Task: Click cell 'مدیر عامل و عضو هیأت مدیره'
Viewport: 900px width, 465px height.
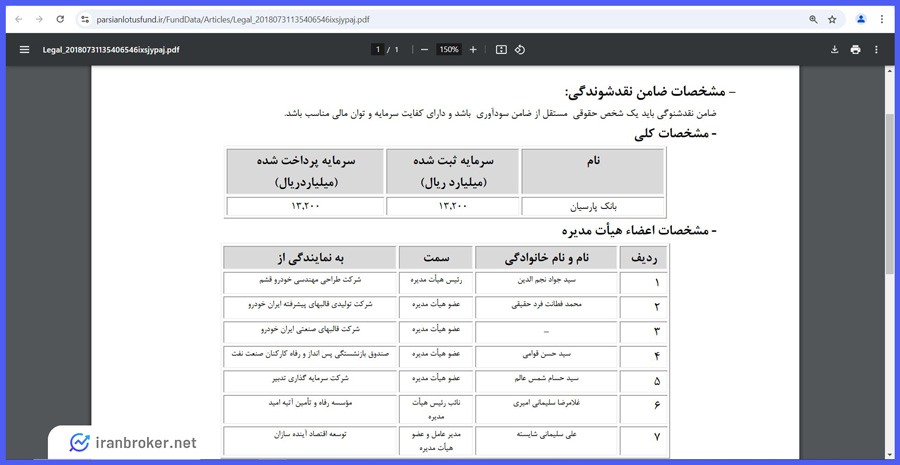Action: (436, 440)
